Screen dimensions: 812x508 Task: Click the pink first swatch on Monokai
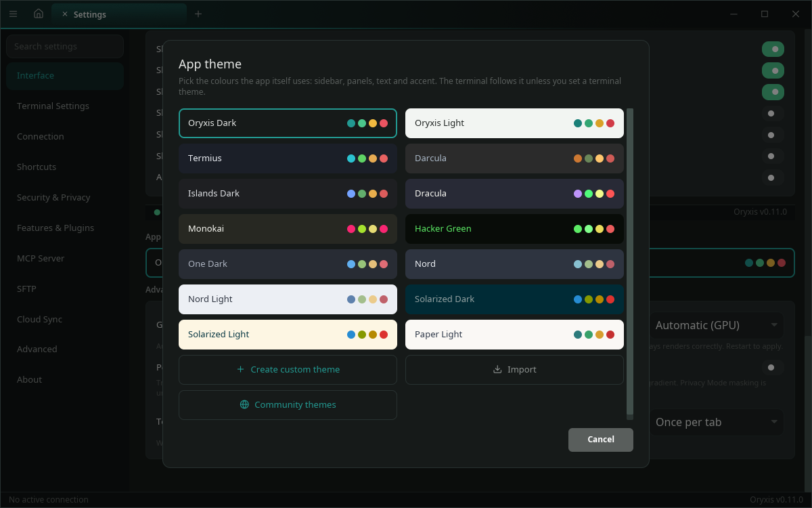[351, 229]
